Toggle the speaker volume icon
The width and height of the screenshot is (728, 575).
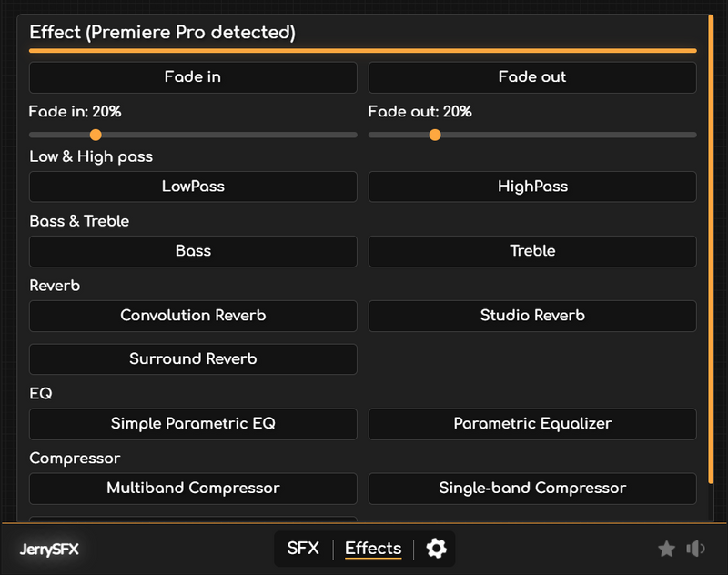(x=696, y=549)
